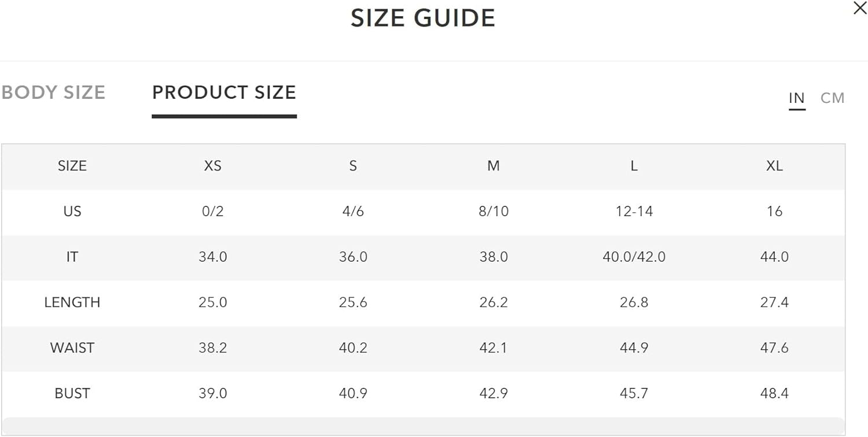Toggle units to CM
Viewport: 868px width, 437px height.
pyautogui.click(x=832, y=98)
